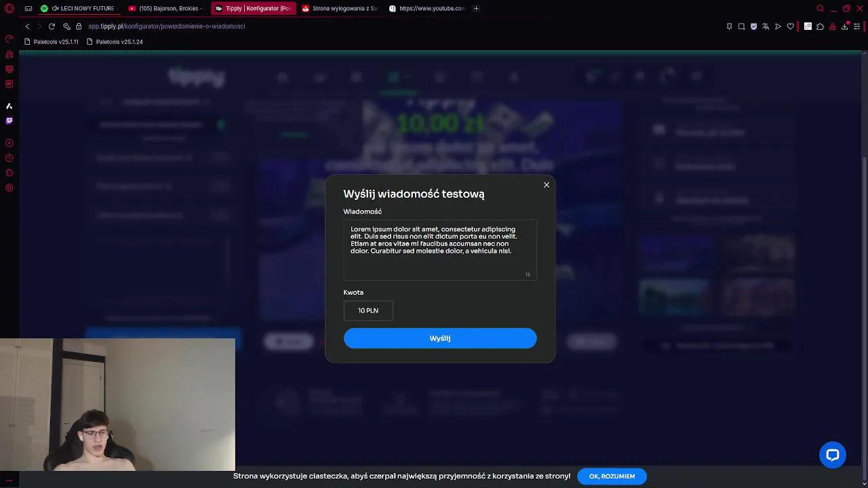Viewport: 868px width, 488px height.
Task: Switch to the LECI NOWY FUTURE Spotify tab
Action: pyautogui.click(x=78, y=9)
